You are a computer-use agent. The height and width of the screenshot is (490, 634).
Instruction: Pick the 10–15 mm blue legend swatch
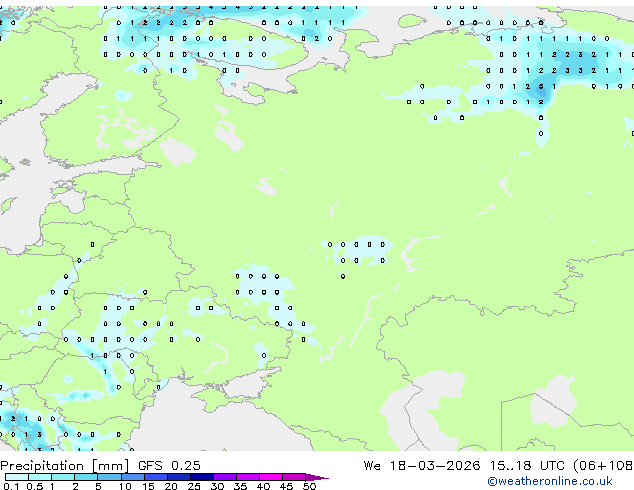(x=133, y=477)
